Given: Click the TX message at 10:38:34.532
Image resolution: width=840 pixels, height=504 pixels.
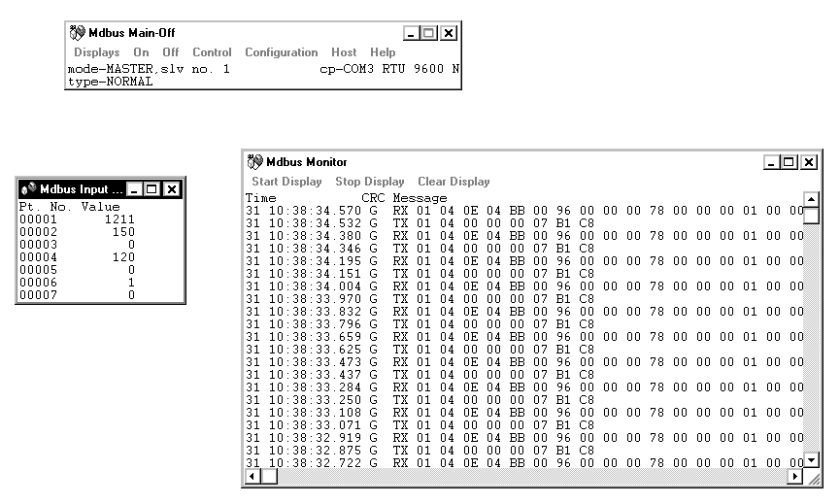Looking at the screenshot, I should pyautogui.click(x=420, y=223).
